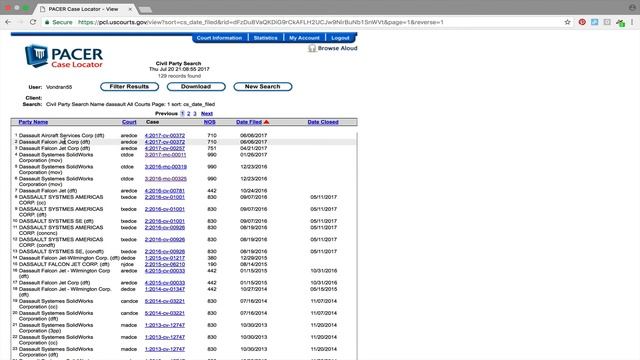Open case 3:2016-mc-00325
The height and width of the screenshot is (360, 640).
coord(166,179)
